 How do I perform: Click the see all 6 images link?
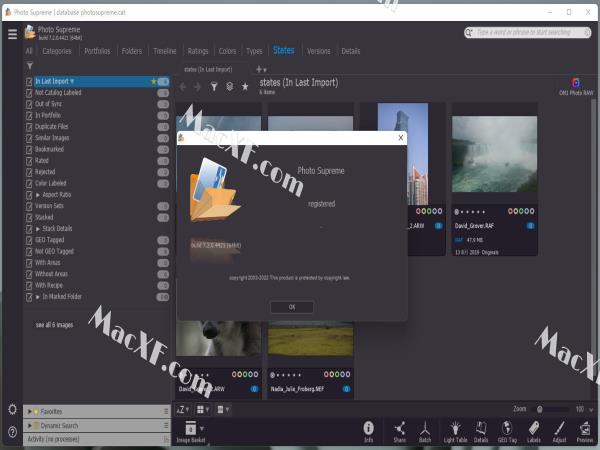54,325
